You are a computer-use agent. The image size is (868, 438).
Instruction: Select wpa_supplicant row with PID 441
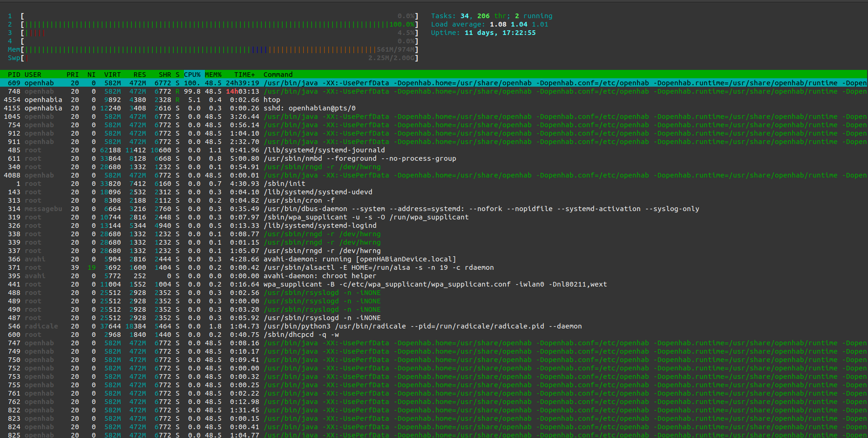[x=434, y=284]
